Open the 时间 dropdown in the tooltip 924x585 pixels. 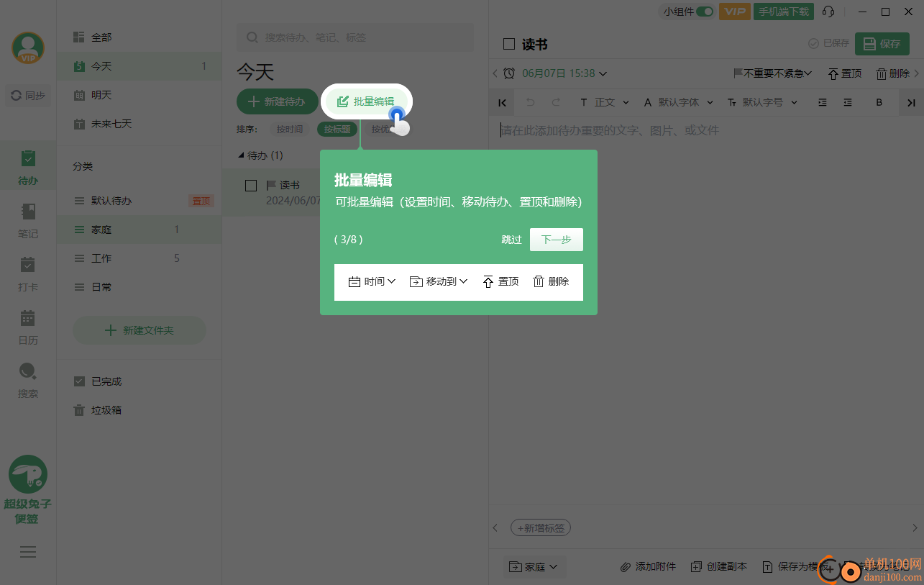(372, 281)
